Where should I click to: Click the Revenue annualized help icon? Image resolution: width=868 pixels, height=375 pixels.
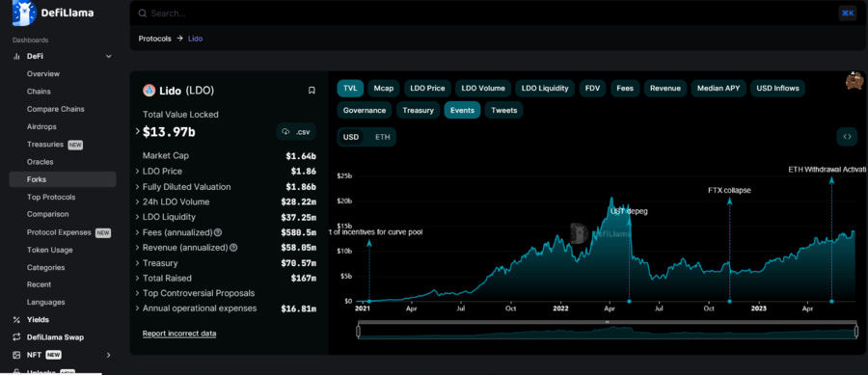(233, 248)
